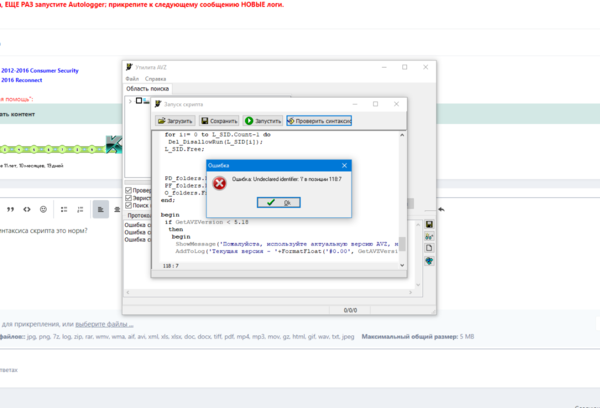Click Сохранить button in script window
Viewport: 600px width, 408px height.
point(219,121)
